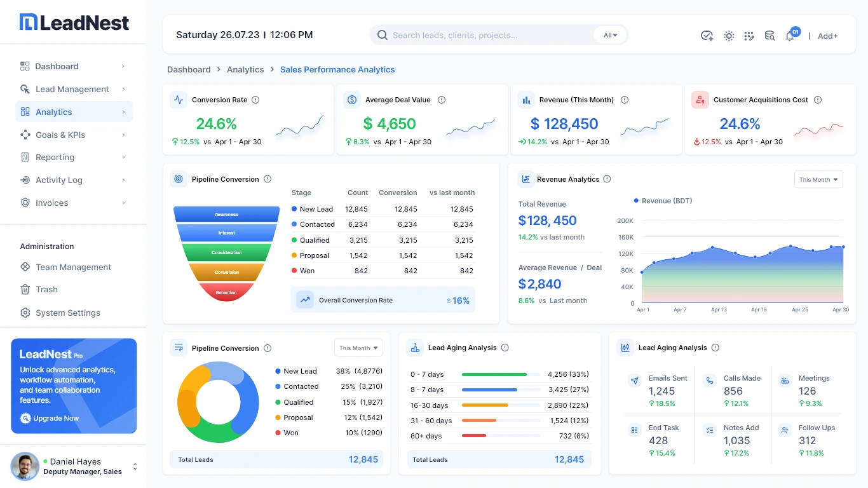Click the Won count 842 value
Viewport: 868px width, 488px height.
pos(361,271)
